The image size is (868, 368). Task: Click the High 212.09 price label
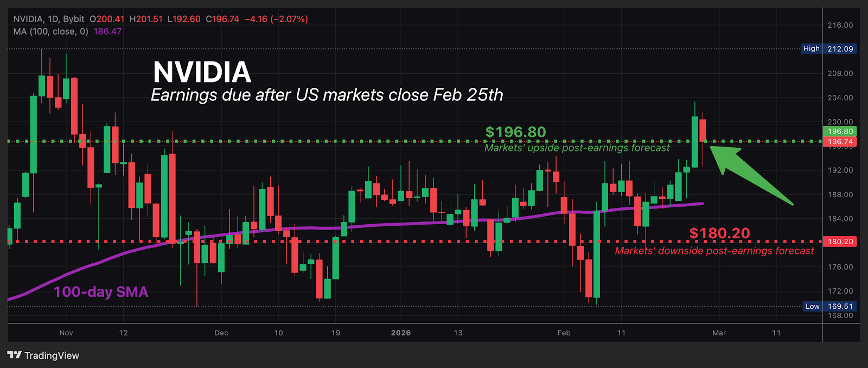click(828, 49)
